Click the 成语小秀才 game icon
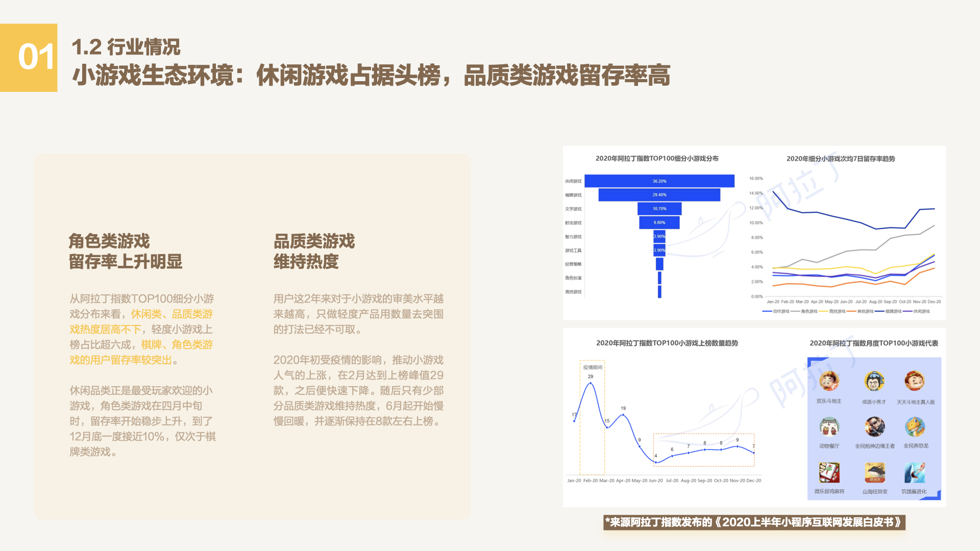Screen dimensions: 980x551 click(874, 381)
